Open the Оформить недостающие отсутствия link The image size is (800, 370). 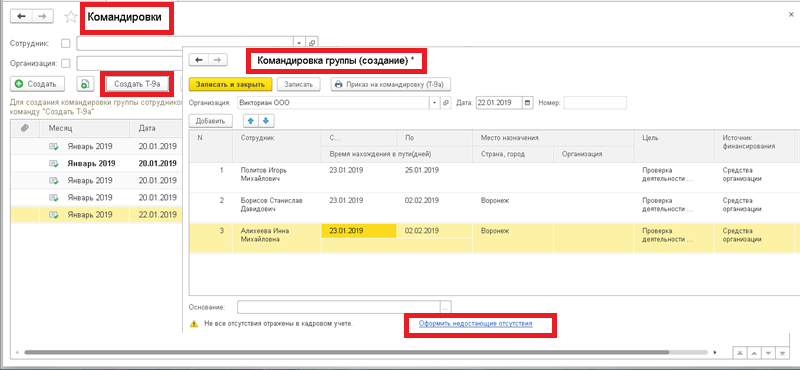click(x=476, y=324)
